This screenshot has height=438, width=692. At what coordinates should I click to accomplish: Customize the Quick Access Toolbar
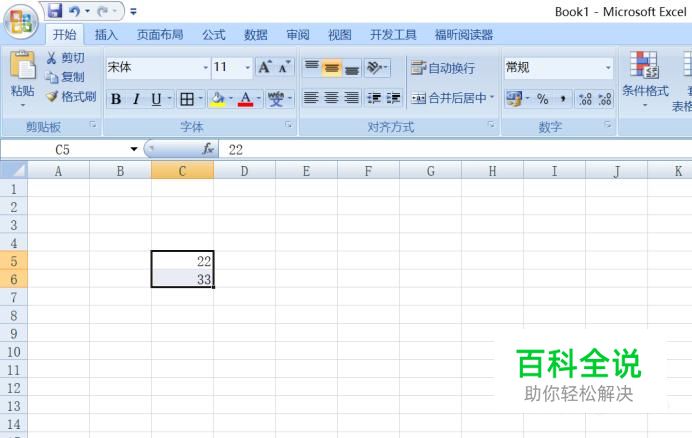(133, 11)
